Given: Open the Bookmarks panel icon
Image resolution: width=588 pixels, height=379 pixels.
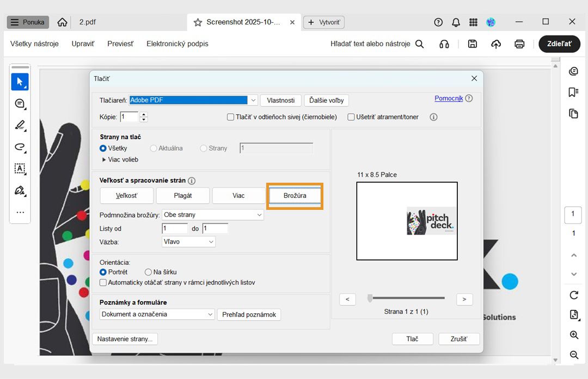Looking at the screenshot, I should pos(573,92).
